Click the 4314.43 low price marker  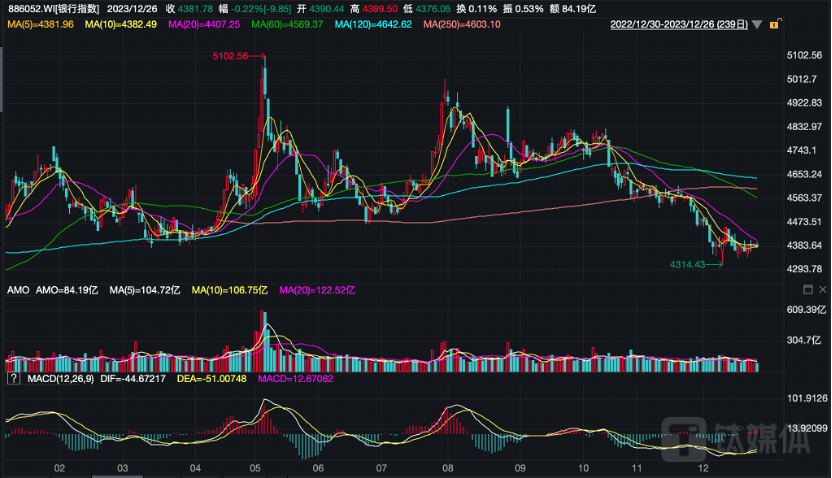click(690, 264)
